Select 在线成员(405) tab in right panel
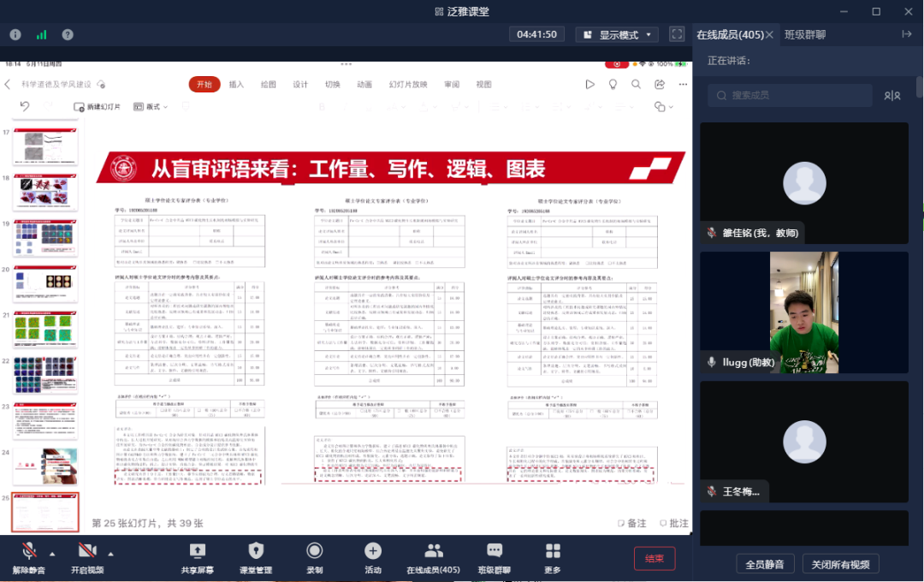 point(729,34)
